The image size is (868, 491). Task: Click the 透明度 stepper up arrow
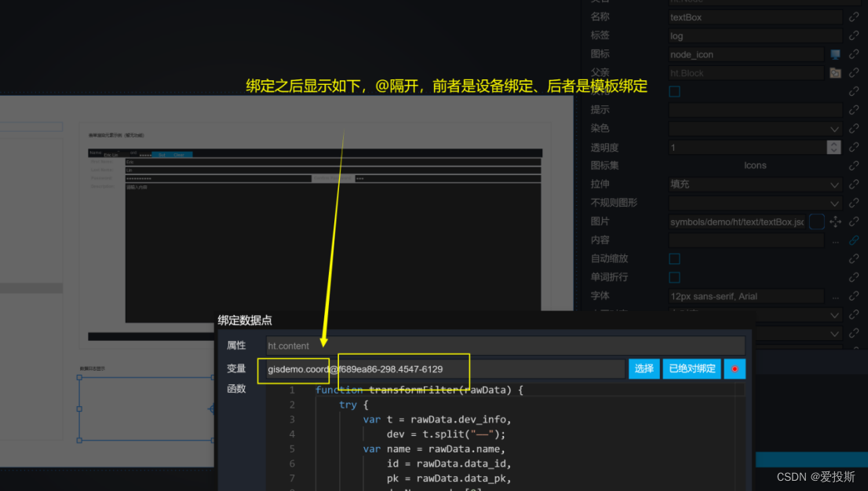[x=834, y=144]
